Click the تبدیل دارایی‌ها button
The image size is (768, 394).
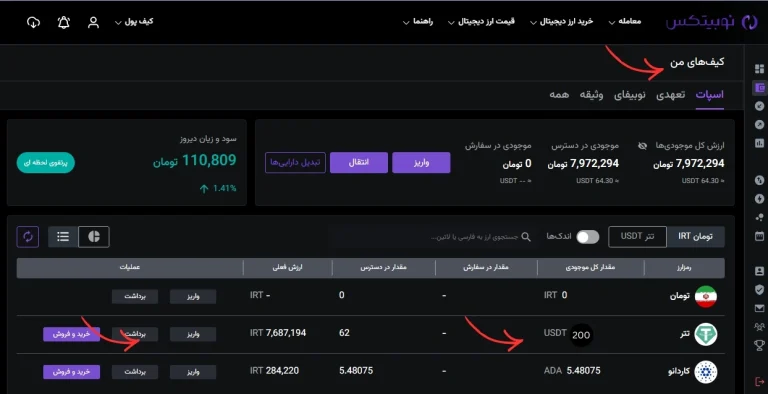[x=295, y=163]
